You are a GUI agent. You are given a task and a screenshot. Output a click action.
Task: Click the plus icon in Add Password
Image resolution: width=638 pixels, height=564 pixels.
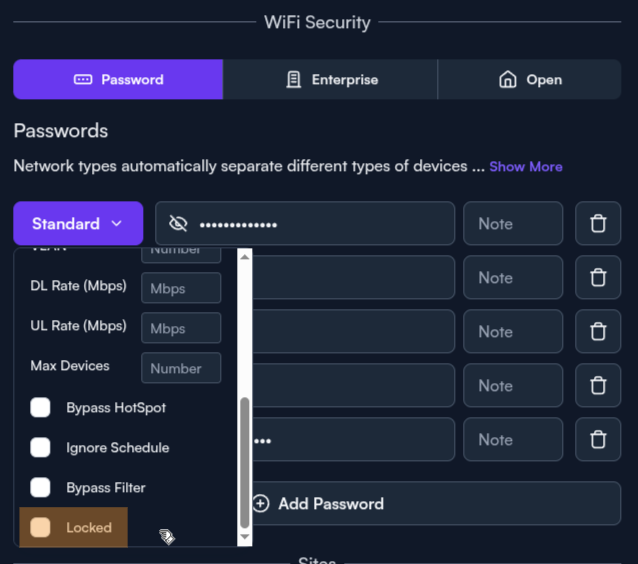tap(261, 504)
